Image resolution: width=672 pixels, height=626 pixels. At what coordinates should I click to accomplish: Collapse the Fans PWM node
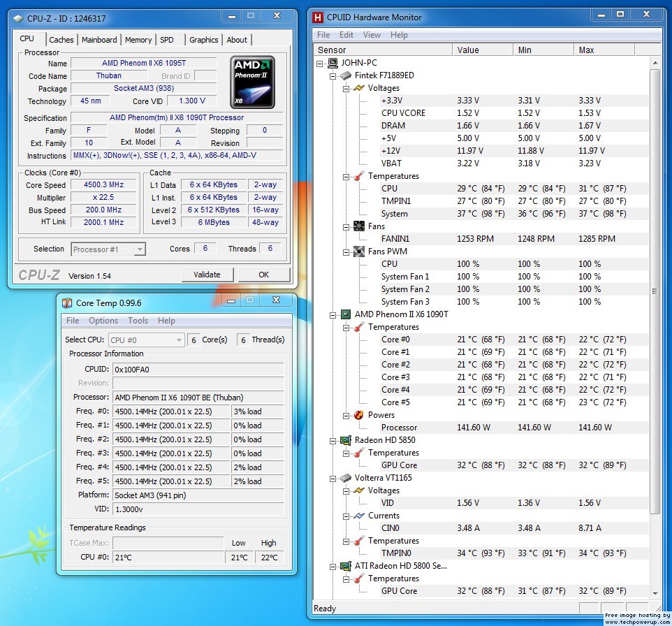pyautogui.click(x=346, y=252)
